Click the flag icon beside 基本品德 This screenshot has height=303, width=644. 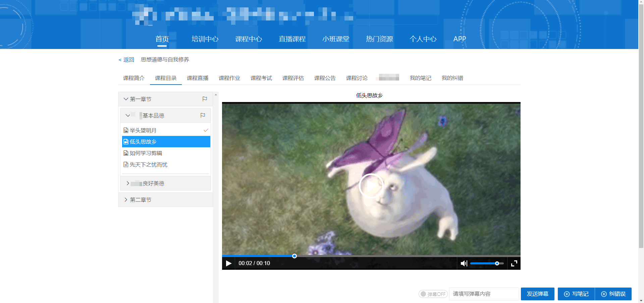click(203, 115)
